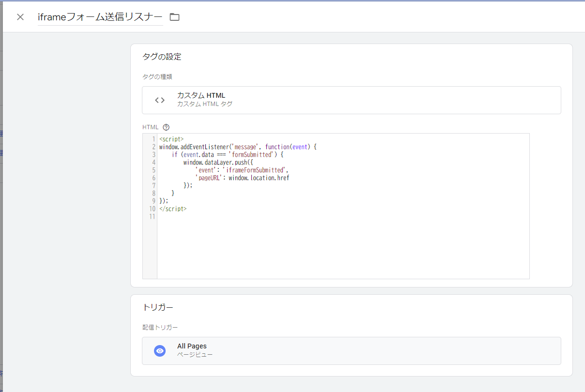
Task: Click inside the HTML code editor
Action: click(x=339, y=218)
